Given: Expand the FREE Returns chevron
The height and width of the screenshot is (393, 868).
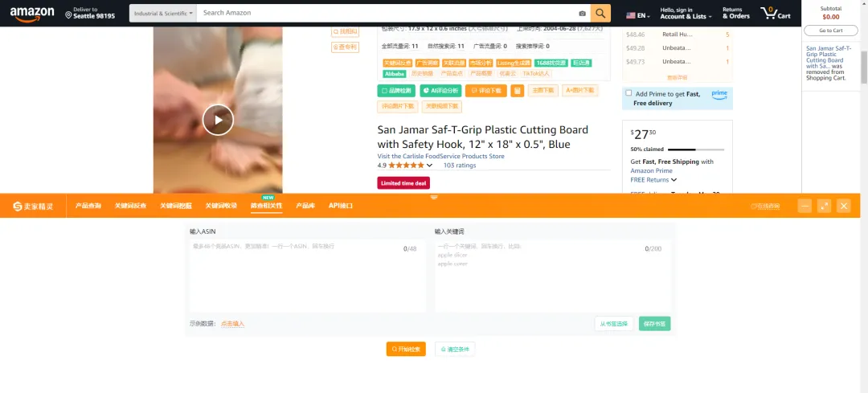Looking at the screenshot, I should click(x=674, y=180).
